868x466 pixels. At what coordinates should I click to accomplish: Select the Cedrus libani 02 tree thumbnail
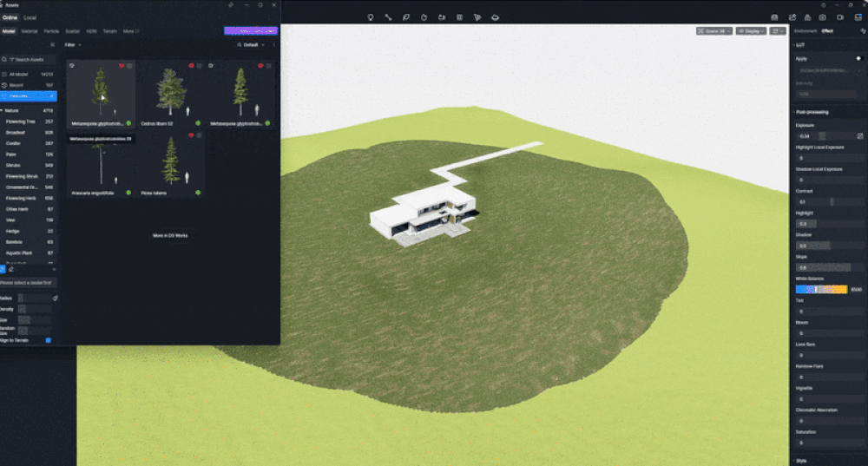pos(170,91)
